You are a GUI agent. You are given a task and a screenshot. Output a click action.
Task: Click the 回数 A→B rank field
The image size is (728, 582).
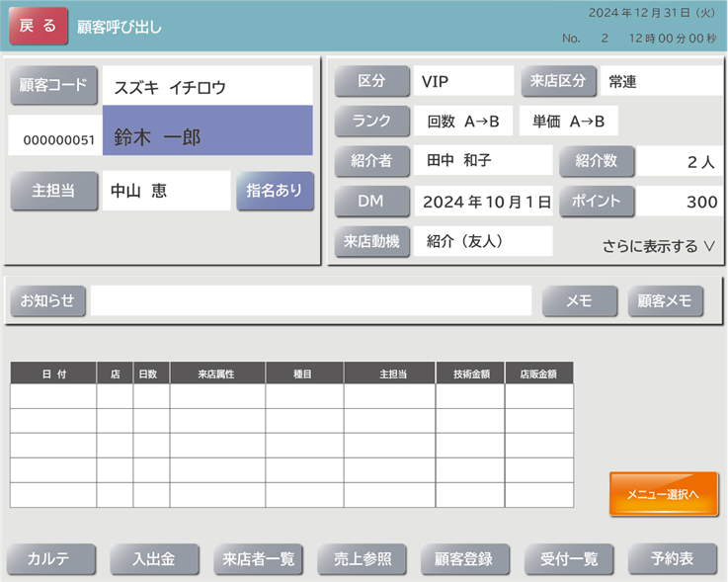point(463,121)
